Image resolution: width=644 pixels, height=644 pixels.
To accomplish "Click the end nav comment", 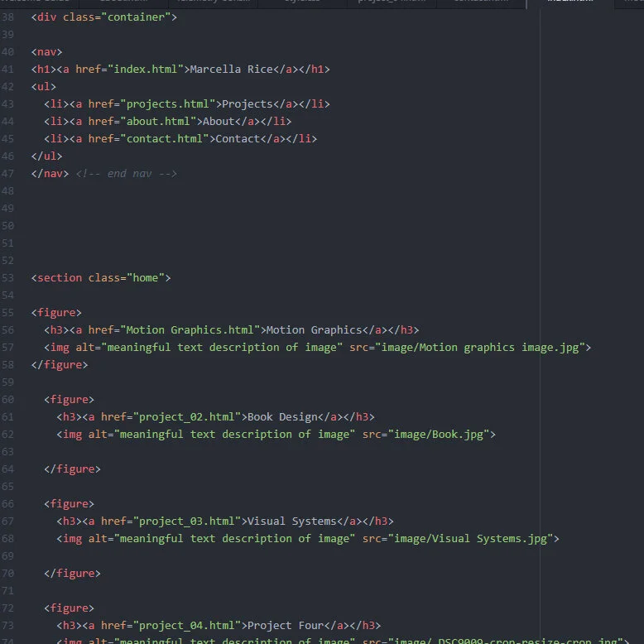I will 127,174.
